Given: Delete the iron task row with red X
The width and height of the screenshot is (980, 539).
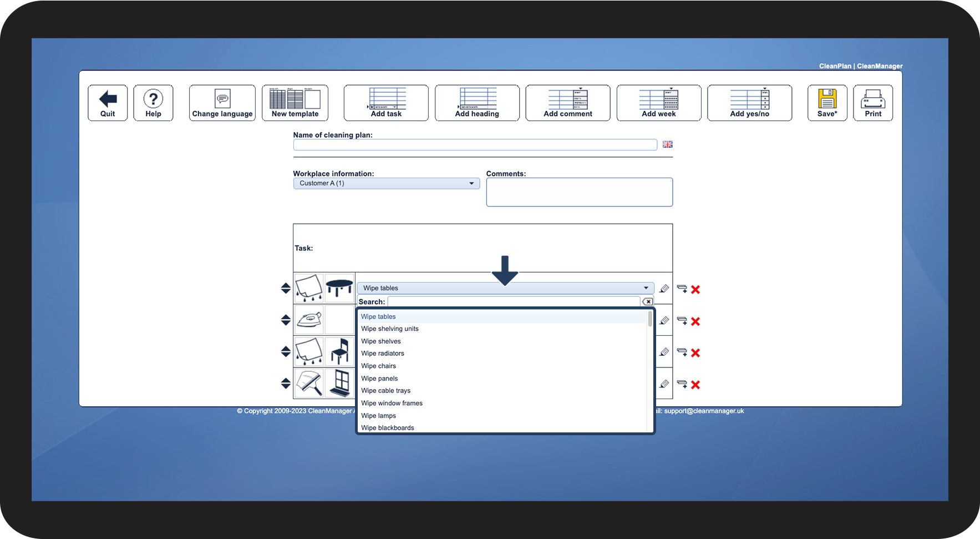Looking at the screenshot, I should pos(695,321).
